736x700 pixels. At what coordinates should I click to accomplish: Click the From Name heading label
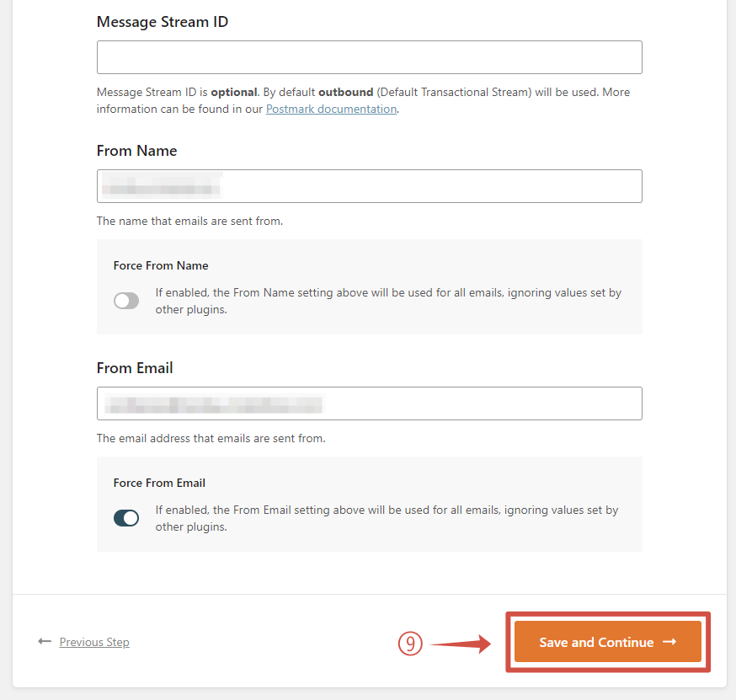point(137,151)
